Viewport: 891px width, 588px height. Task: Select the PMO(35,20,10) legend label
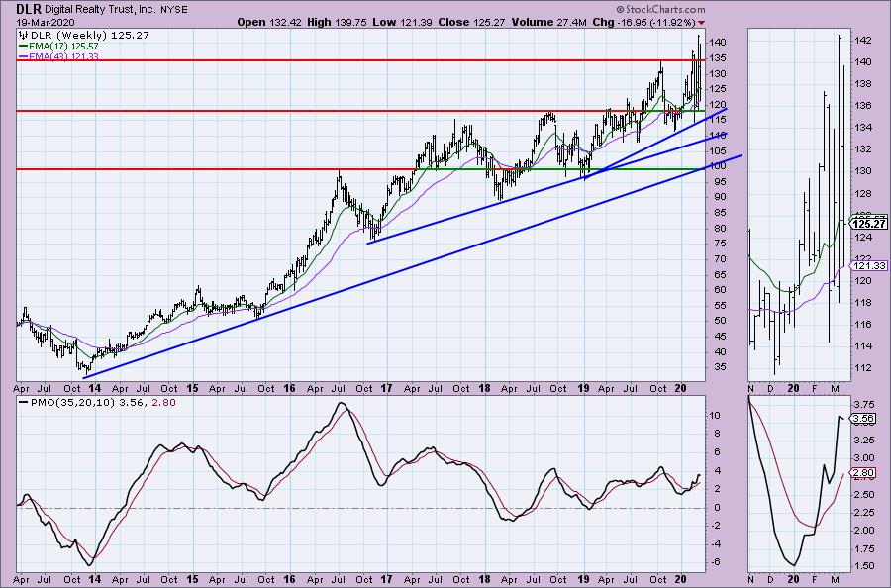tap(73, 403)
